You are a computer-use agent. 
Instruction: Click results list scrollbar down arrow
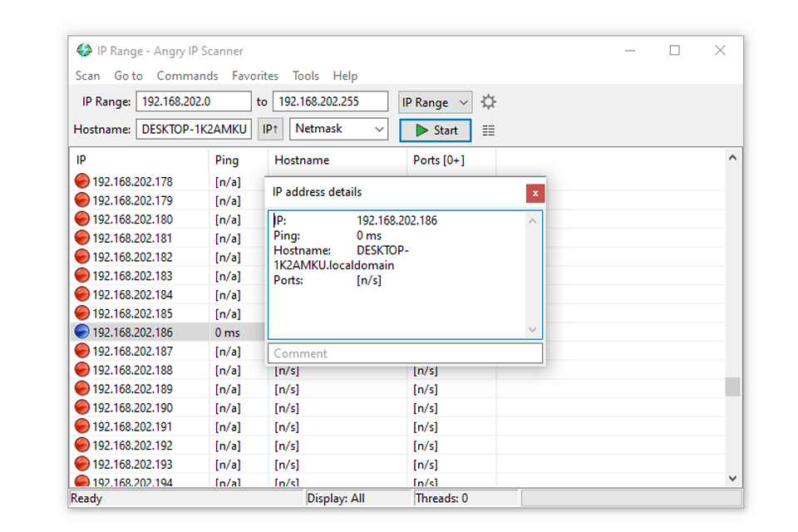(732, 479)
